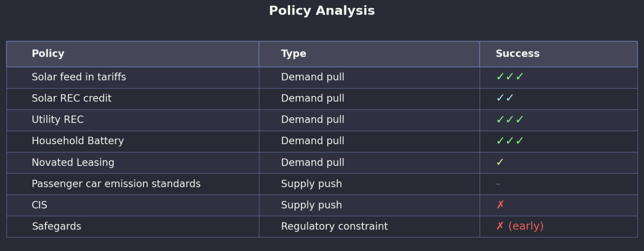Click the blue double checkmarks for Solar REC credit
The image size is (644, 251).
tap(505, 99)
